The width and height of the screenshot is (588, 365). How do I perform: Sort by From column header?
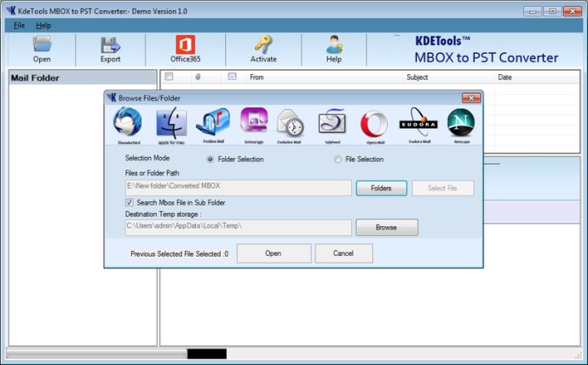pyautogui.click(x=257, y=78)
